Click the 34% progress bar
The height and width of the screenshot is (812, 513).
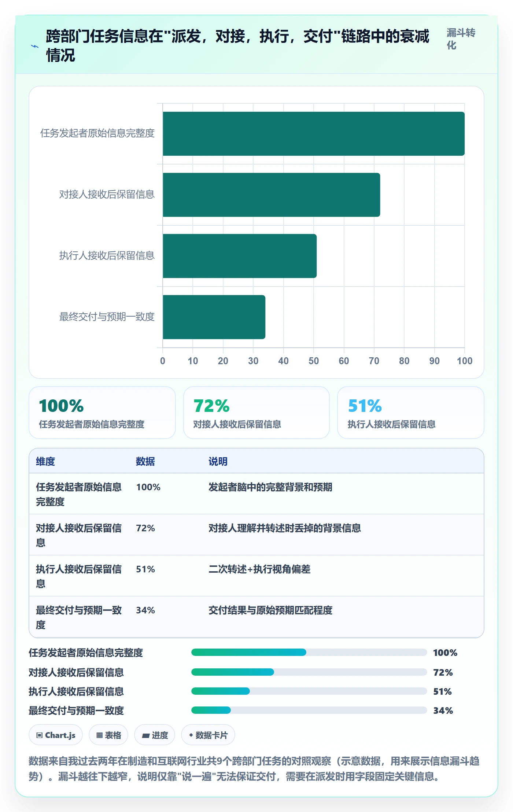pyautogui.click(x=309, y=710)
